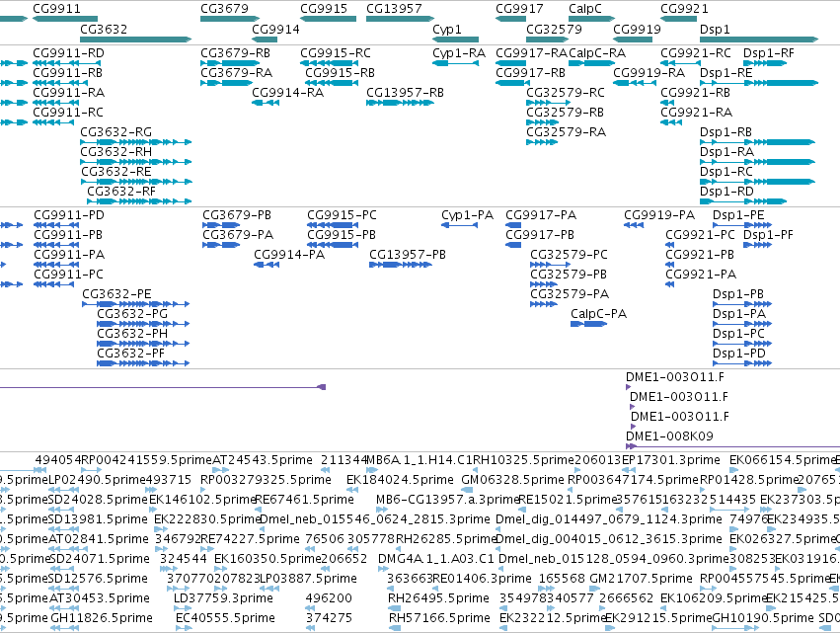Click the long teal Dsp1 gene arrow glyph

pos(759,40)
